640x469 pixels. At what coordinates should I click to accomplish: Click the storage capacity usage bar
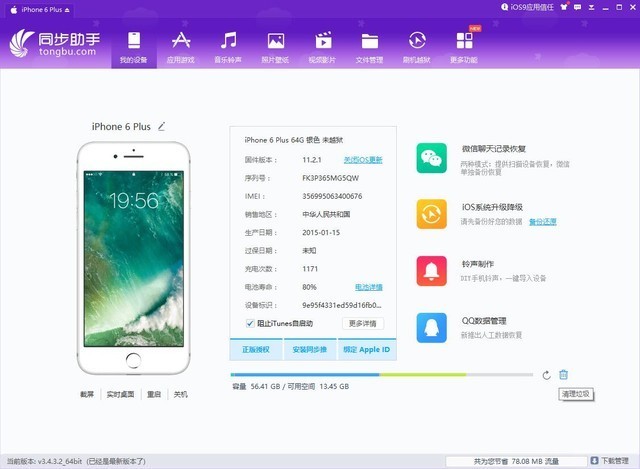382,374
